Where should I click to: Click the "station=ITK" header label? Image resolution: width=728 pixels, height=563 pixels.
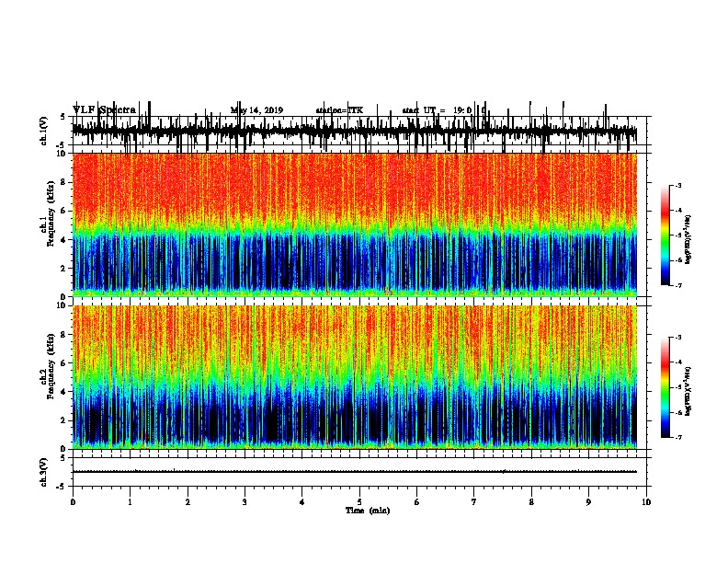coord(339,110)
